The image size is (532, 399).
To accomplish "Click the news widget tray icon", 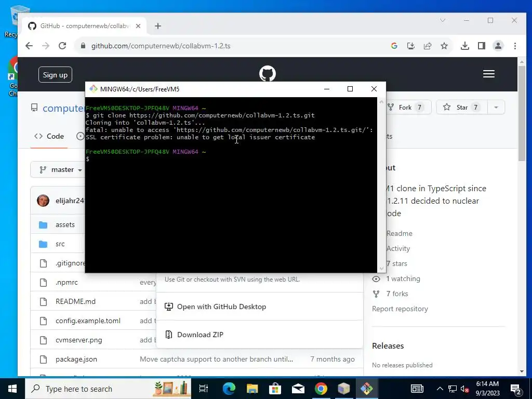I will point(417,389).
